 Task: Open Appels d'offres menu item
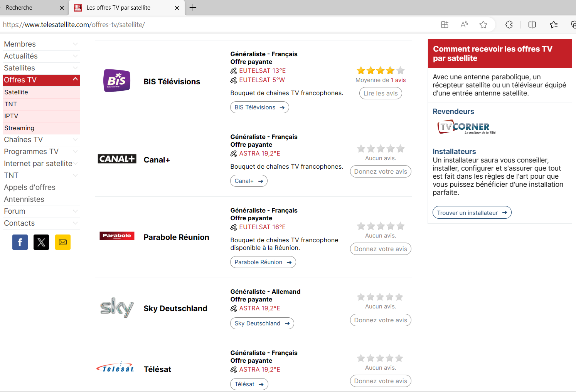point(41,188)
